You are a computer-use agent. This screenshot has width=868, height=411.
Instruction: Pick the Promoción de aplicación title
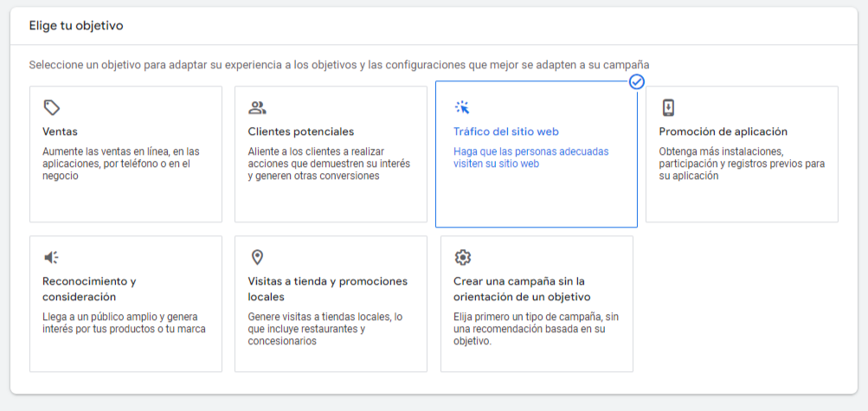723,132
